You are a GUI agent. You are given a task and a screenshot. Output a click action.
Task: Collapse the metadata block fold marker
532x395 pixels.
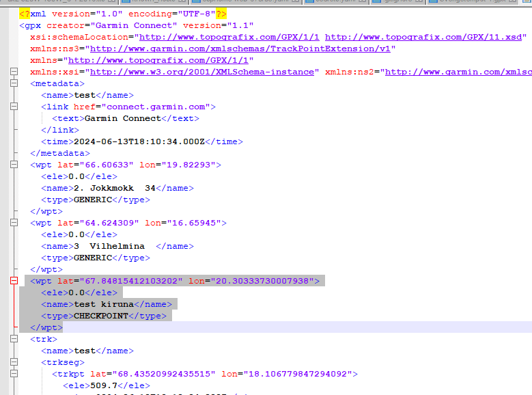tap(14, 83)
